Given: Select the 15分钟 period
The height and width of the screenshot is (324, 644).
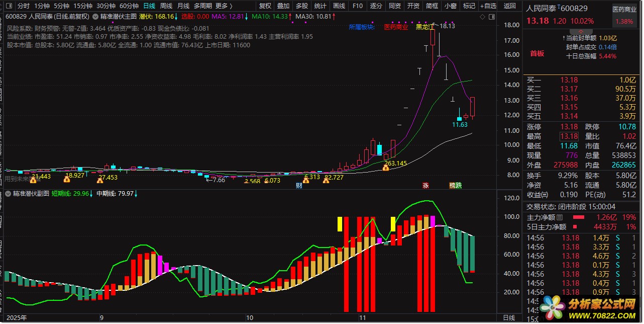Looking at the screenshot, I should pos(83,6).
